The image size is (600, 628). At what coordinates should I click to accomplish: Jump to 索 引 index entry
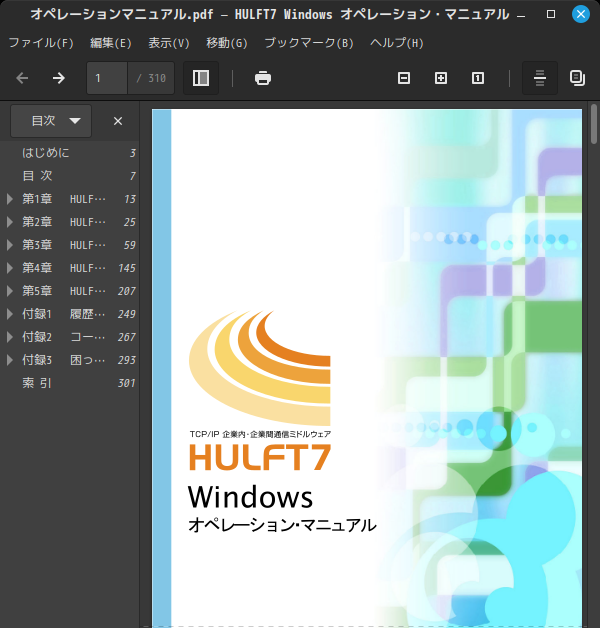(70, 383)
